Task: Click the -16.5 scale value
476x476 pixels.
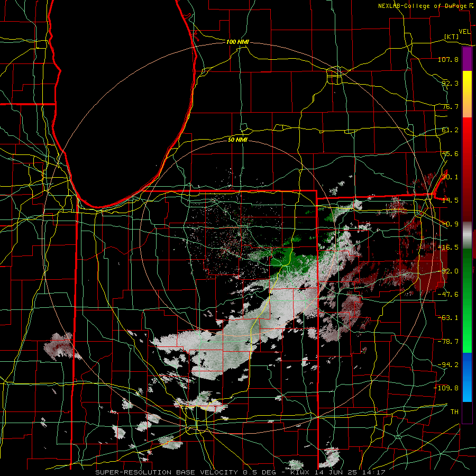Action: pyautogui.click(x=448, y=248)
